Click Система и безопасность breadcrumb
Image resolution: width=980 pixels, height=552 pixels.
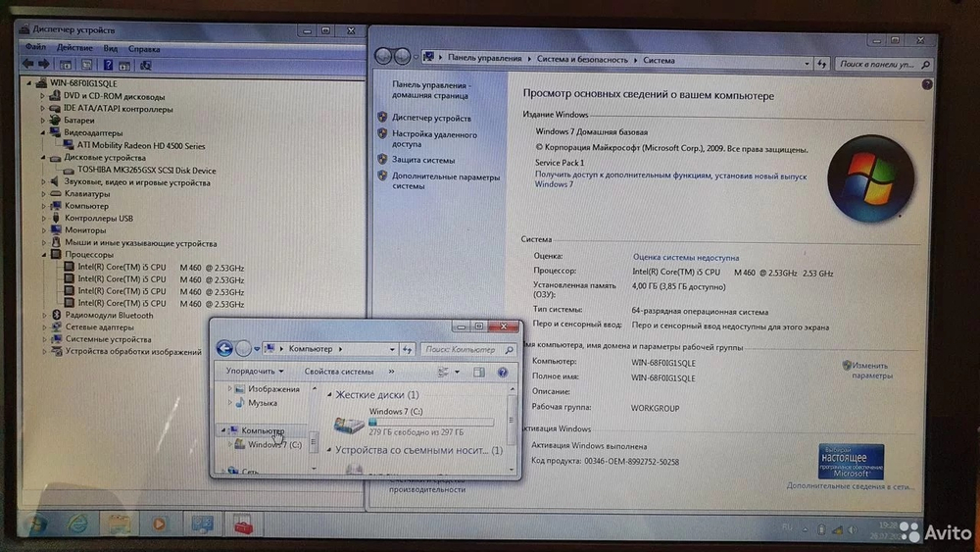pos(582,60)
